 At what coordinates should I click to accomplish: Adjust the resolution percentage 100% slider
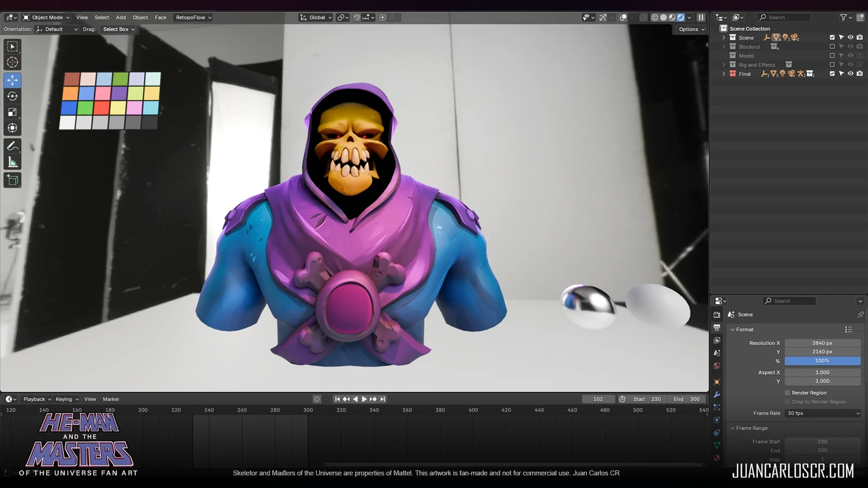click(x=822, y=361)
